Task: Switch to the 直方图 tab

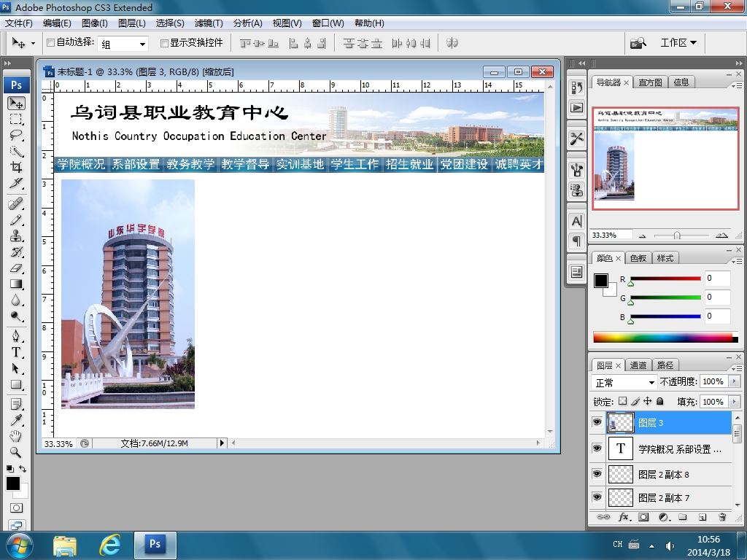Action: 650,82
